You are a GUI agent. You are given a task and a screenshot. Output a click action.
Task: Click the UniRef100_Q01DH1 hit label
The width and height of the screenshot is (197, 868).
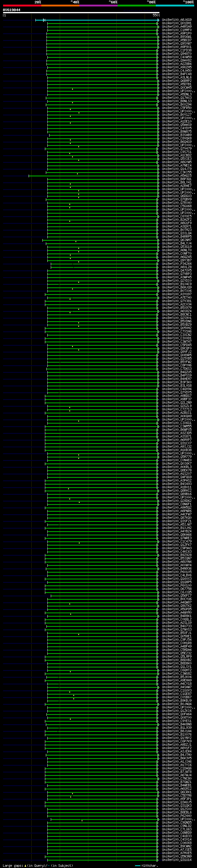177,23
